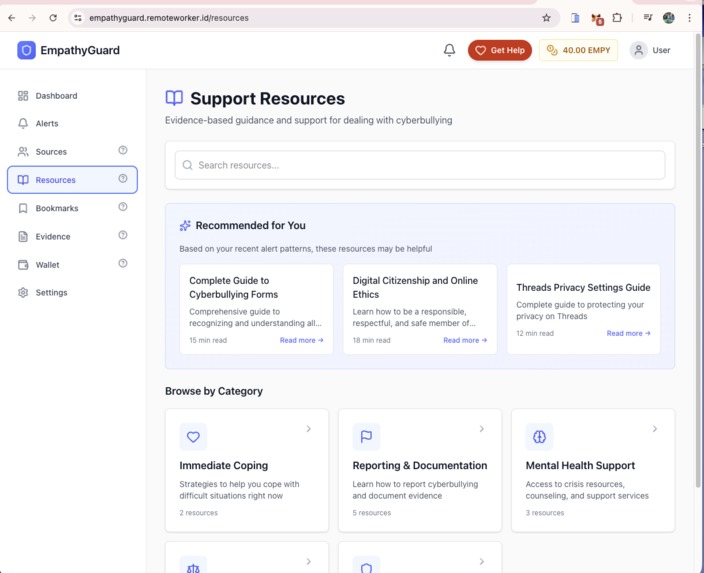Image resolution: width=704 pixels, height=573 pixels.
Task: Go to the Dashboard sidebar item
Action: 72,96
